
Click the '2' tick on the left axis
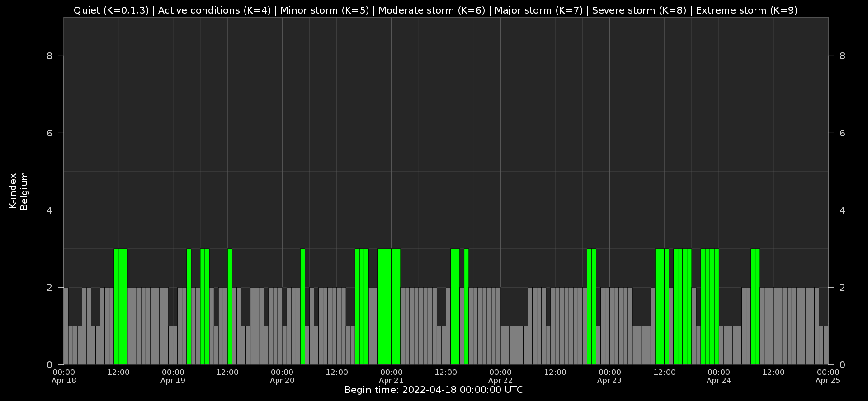point(50,288)
